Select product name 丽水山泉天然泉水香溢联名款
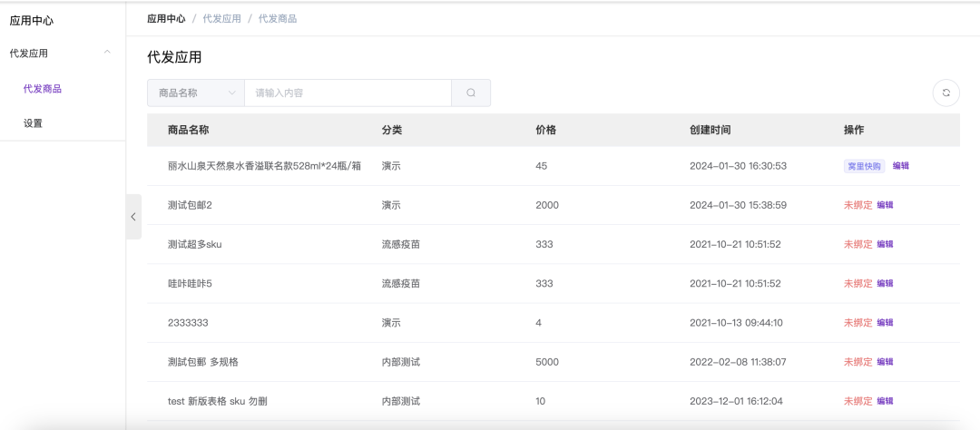980x430 pixels. (264, 166)
